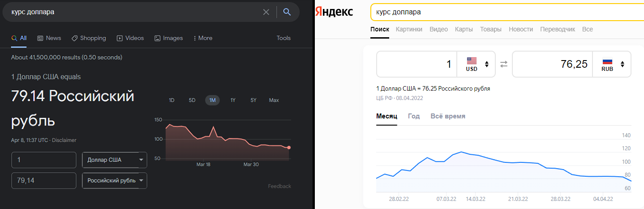Open the Yandex Карты tab

click(464, 29)
